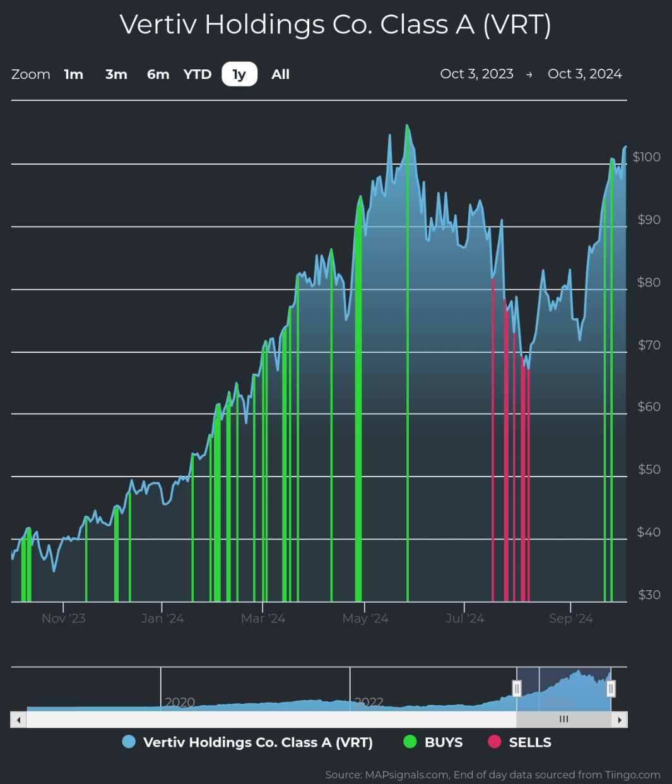
Task: Click the $50 axis label
Action: (649, 469)
